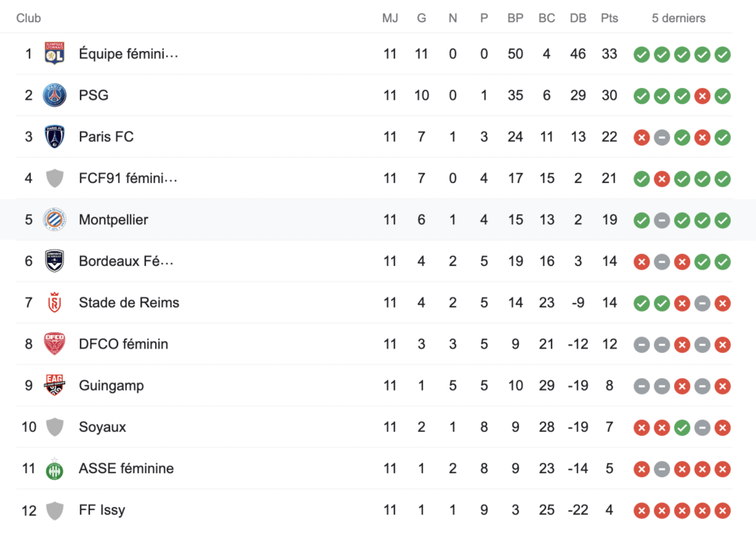This screenshot has height=542, width=756.
Task: Click the Bordeaux club crest
Action: click(55, 261)
